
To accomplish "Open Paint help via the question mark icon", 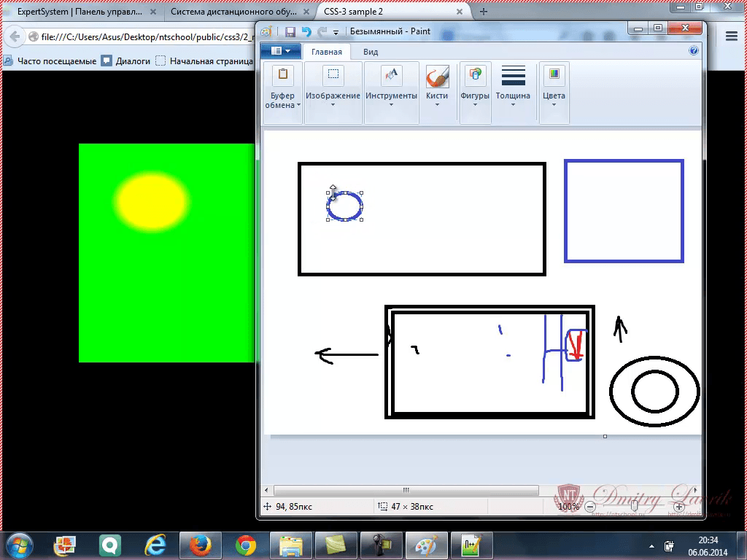I will click(694, 50).
